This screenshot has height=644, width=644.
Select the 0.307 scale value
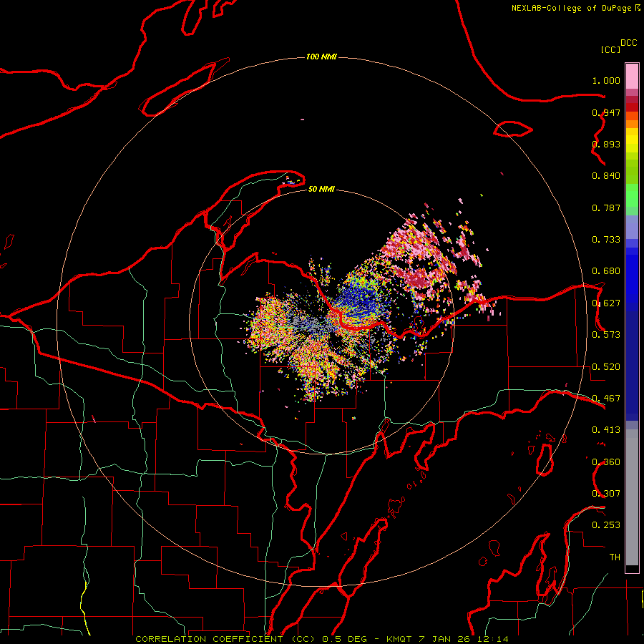[x=606, y=494]
